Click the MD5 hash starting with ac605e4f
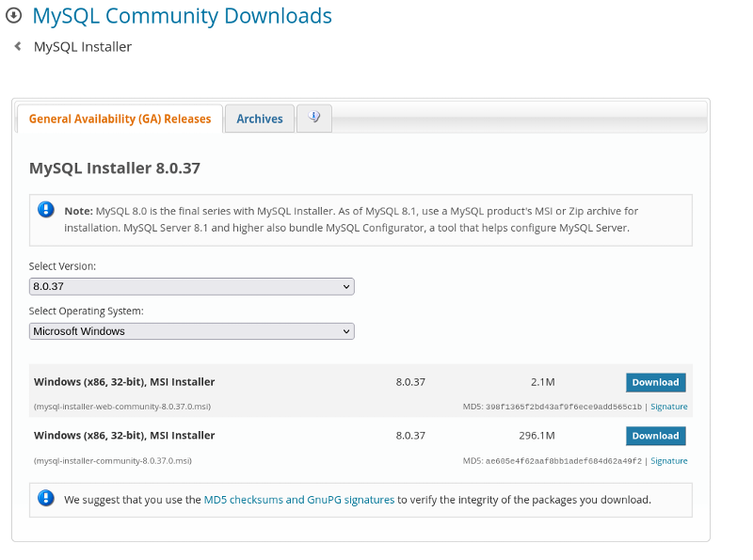The image size is (753, 560). pos(563,461)
